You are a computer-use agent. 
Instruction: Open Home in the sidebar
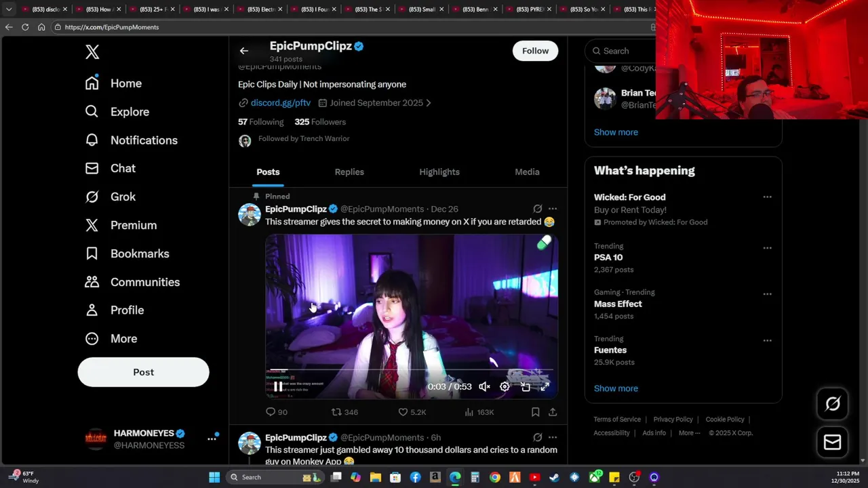(113, 83)
